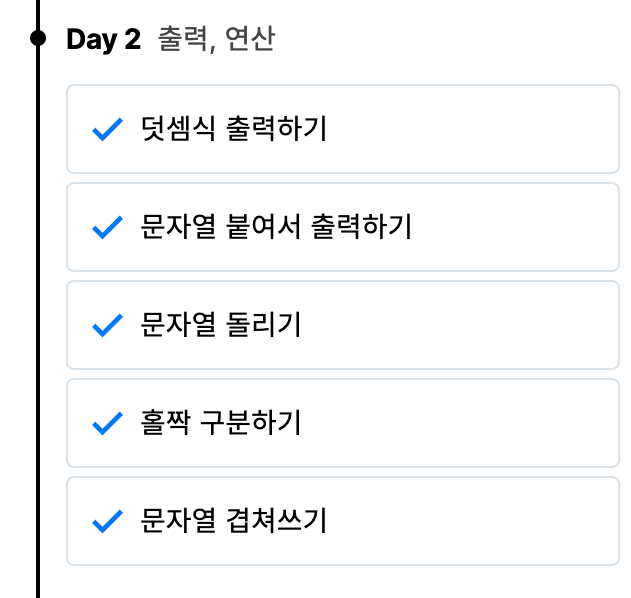
Task: Open the 홀짝 구분하기 problem title
Action: point(221,423)
